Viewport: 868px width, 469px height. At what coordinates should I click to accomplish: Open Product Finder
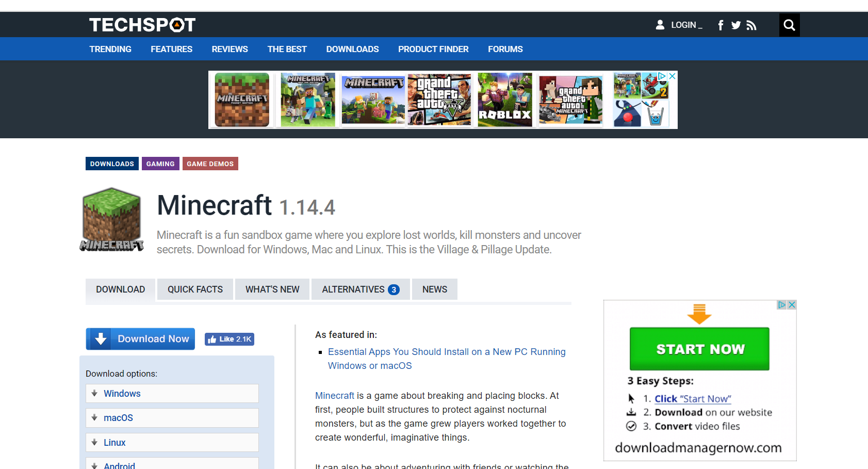click(433, 49)
